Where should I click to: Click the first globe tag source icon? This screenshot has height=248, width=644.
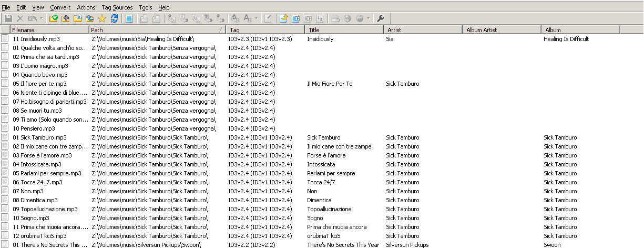point(347,18)
